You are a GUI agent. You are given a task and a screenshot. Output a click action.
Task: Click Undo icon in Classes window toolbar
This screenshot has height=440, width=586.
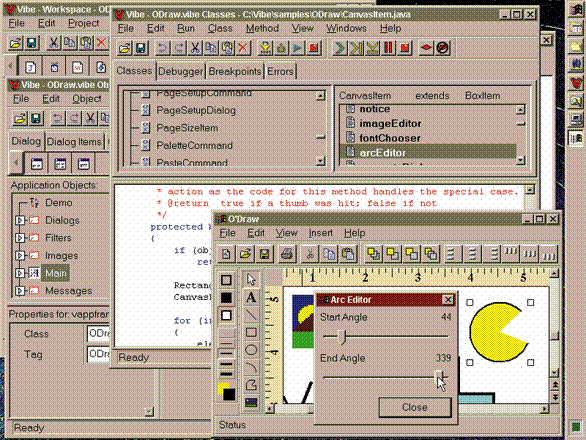[x=162, y=48]
